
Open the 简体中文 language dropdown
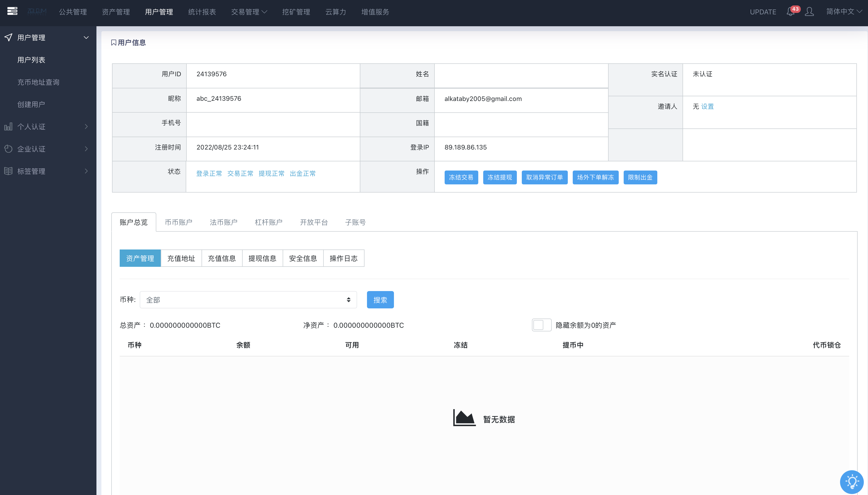click(844, 12)
